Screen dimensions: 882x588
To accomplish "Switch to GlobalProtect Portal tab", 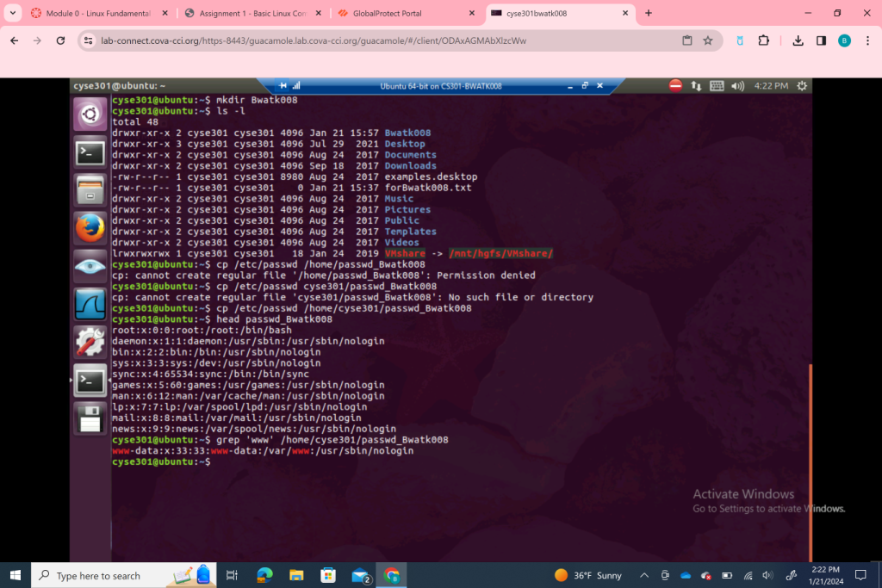I will pyautogui.click(x=405, y=13).
